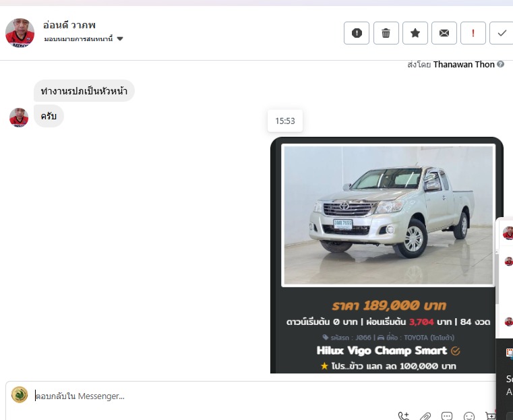The width and height of the screenshot is (513, 420).
Task: Open saved replies speech bubble icon
Action: click(447, 416)
